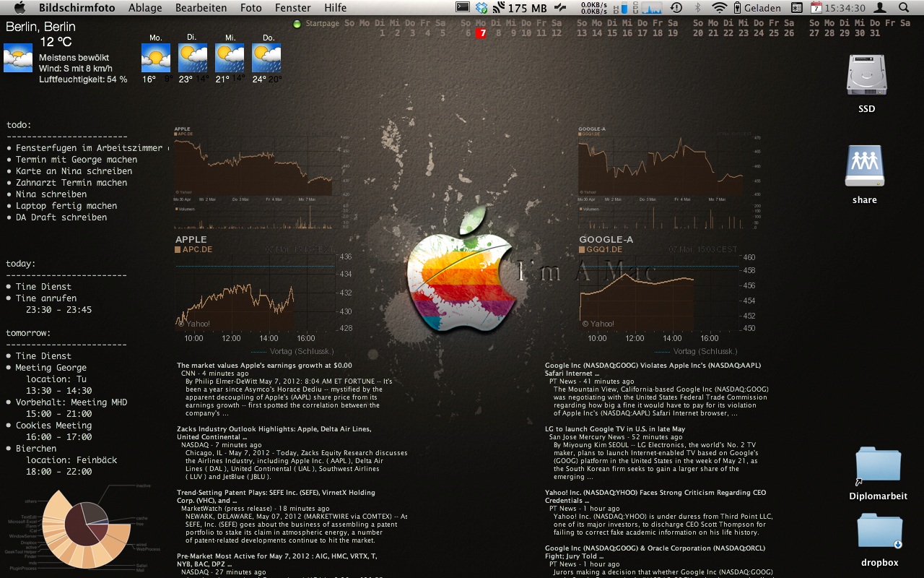Viewport: 924px width, 578px height.
Task: Open the Bearbeiten menu
Action: [x=201, y=8]
